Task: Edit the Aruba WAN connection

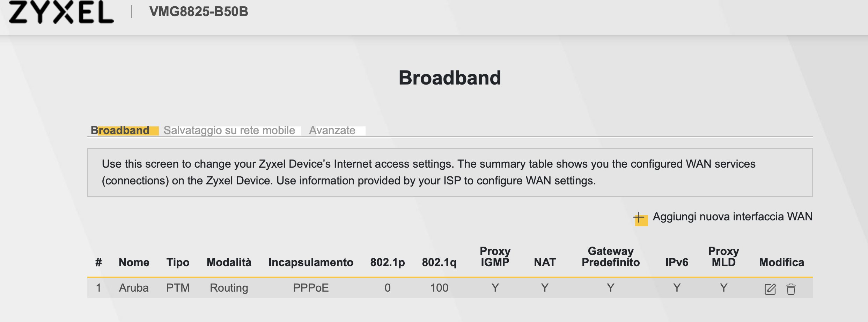Action: click(770, 289)
